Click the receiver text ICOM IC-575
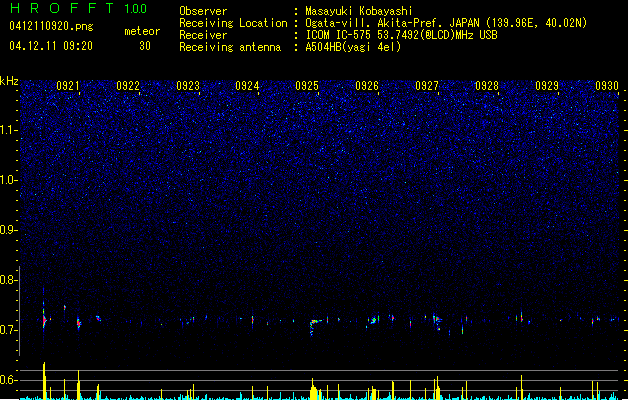The image size is (629, 400). pyautogui.click(x=339, y=35)
